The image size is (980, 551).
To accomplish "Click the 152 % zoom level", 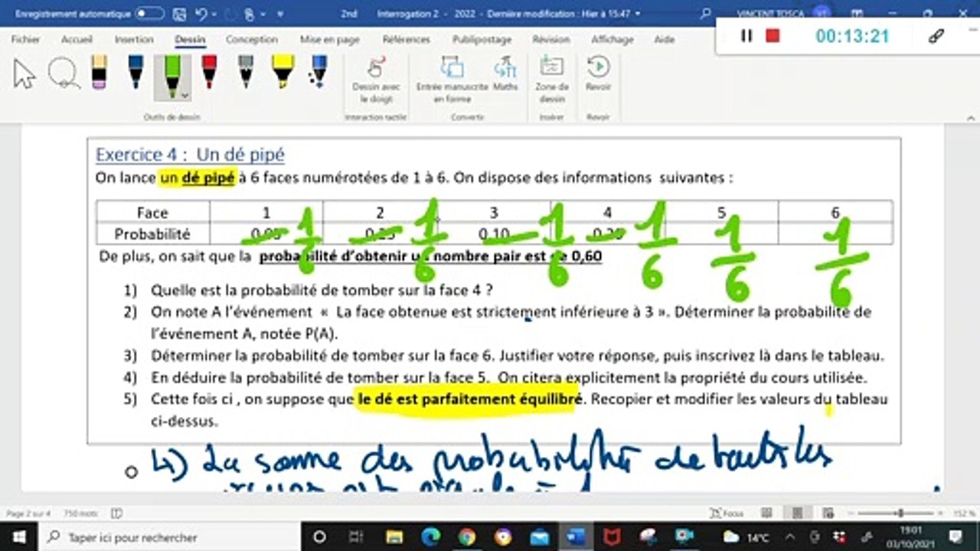I will [963, 514].
